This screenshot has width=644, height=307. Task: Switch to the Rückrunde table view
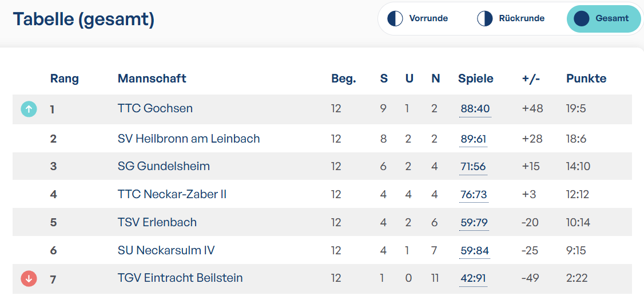pos(511,18)
